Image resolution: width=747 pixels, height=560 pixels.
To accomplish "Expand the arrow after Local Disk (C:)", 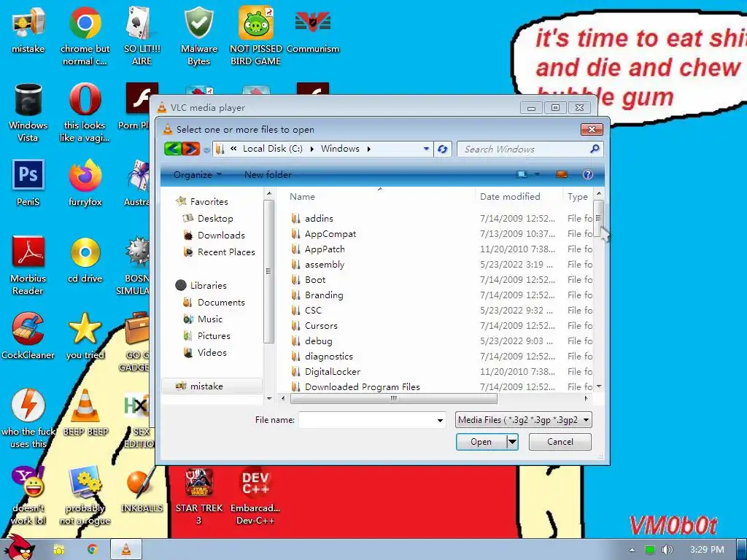I will click(x=312, y=149).
